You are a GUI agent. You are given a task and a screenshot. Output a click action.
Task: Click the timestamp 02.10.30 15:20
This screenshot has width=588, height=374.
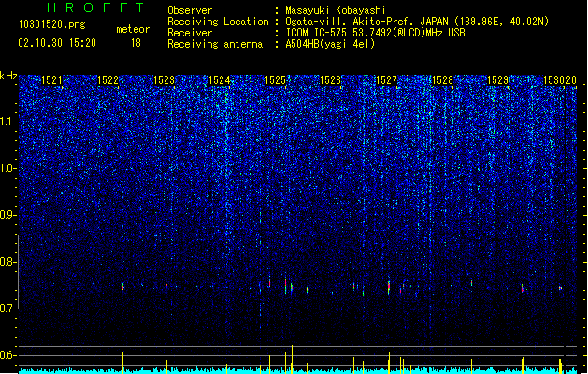coord(57,43)
